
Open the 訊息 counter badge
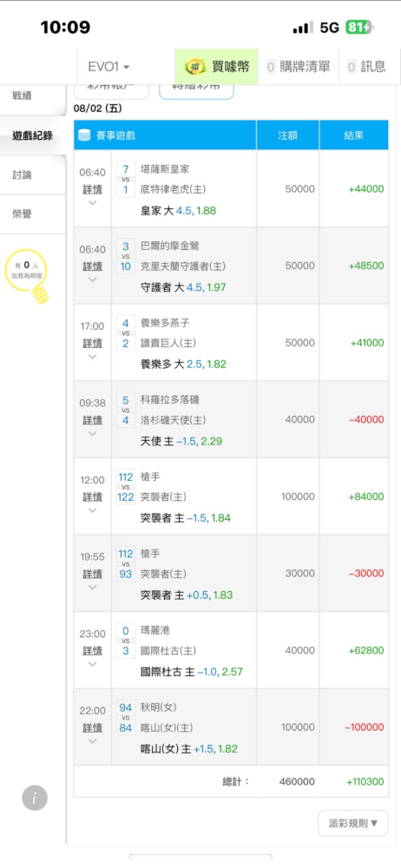(x=352, y=67)
